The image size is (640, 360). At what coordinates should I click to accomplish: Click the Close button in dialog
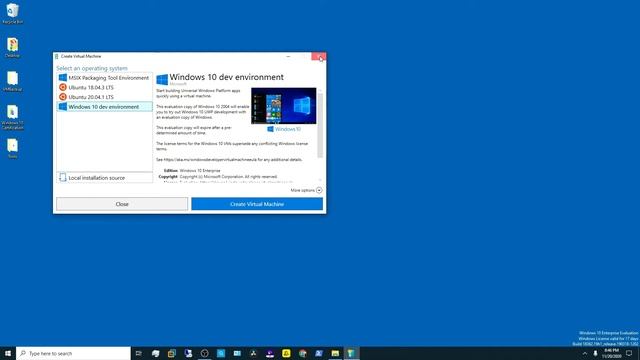122,204
